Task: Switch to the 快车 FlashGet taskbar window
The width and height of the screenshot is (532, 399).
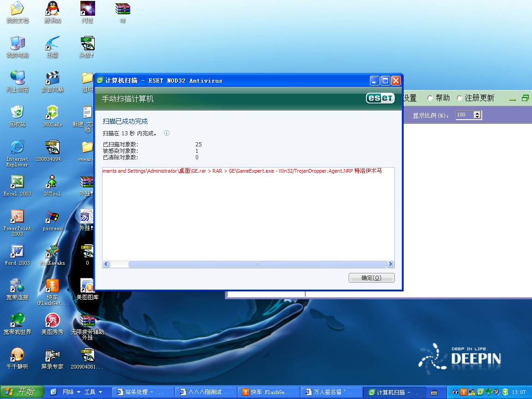Action: (x=269, y=392)
